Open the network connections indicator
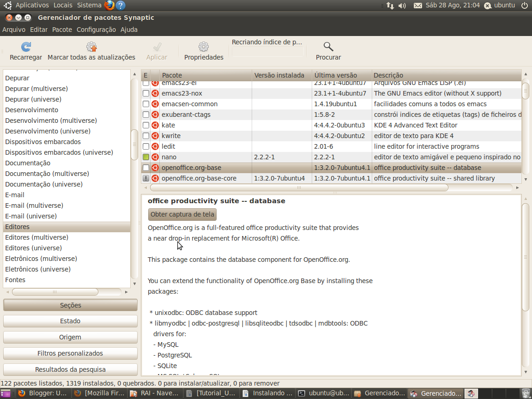The image size is (532, 399). click(390, 6)
